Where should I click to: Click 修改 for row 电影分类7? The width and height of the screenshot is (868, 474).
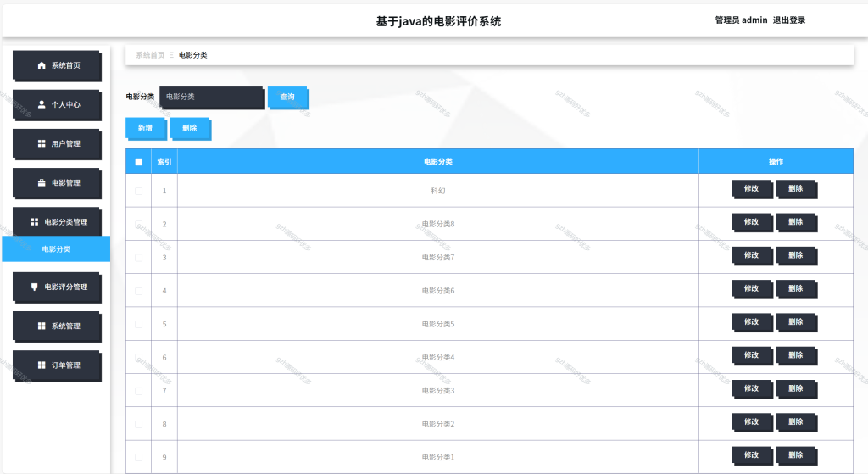(x=752, y=255)
